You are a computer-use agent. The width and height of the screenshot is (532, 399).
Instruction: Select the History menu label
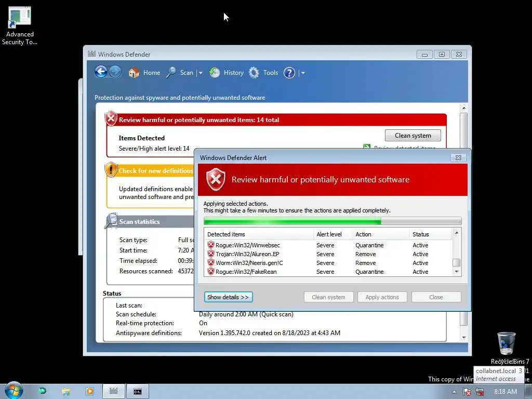(234, 73)
